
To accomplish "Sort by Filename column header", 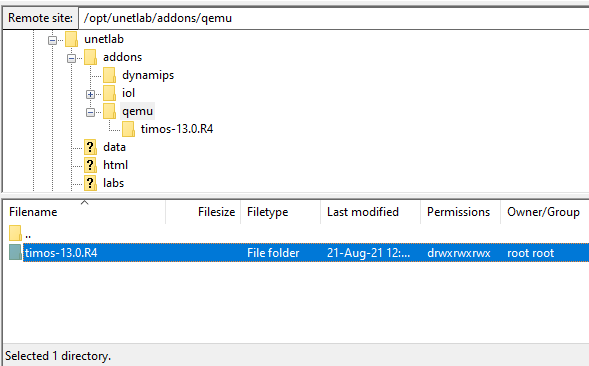I will point(84,212).
